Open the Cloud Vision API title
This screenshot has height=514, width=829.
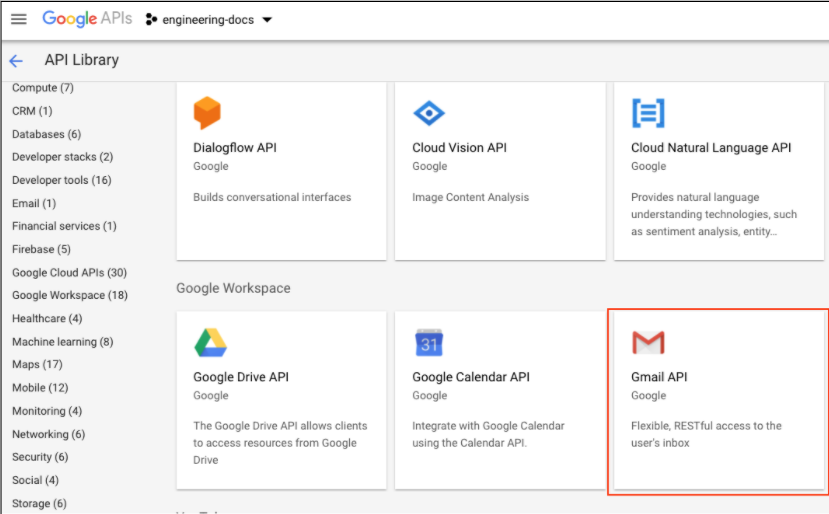(x=459, y=148)
